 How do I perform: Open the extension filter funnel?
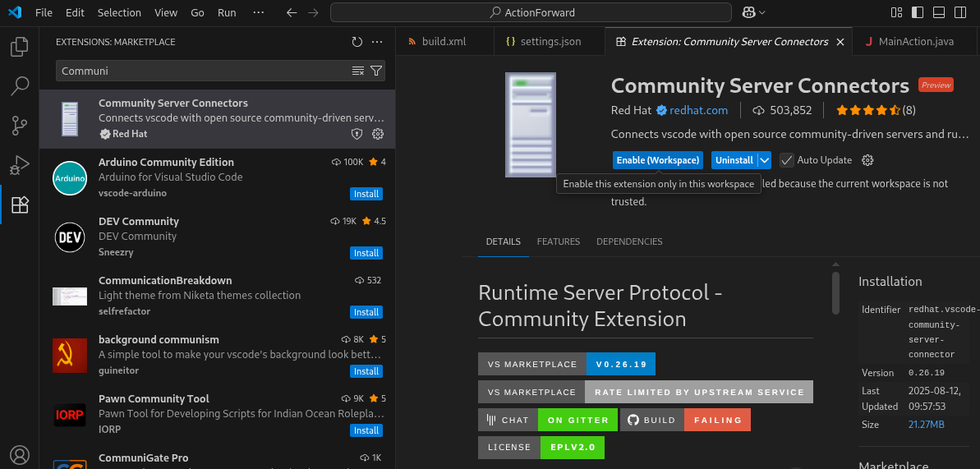pyautogui.click(x=376, y=71)
